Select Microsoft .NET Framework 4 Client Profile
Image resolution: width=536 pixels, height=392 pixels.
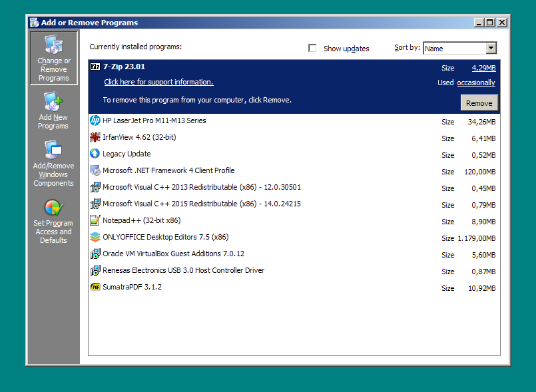click(x=168, y=171)
